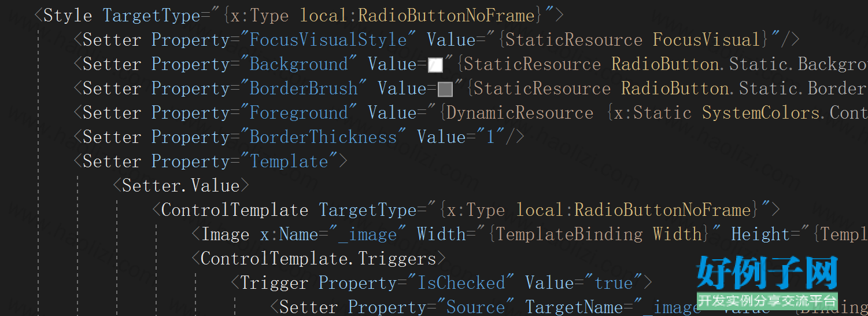
Task: Click the 'Setter.Value' element tag
Action: pyautogui.click(x=181, y=186)
